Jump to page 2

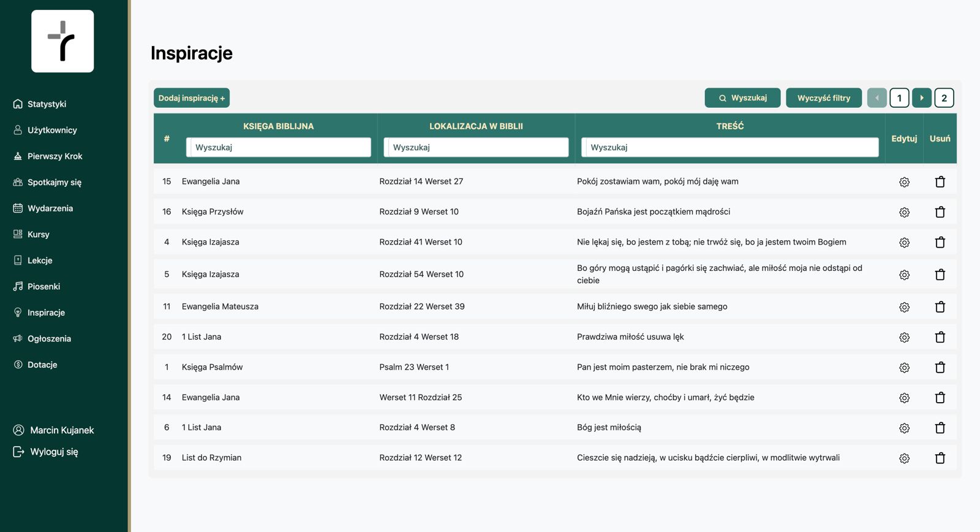click(944, 98)
